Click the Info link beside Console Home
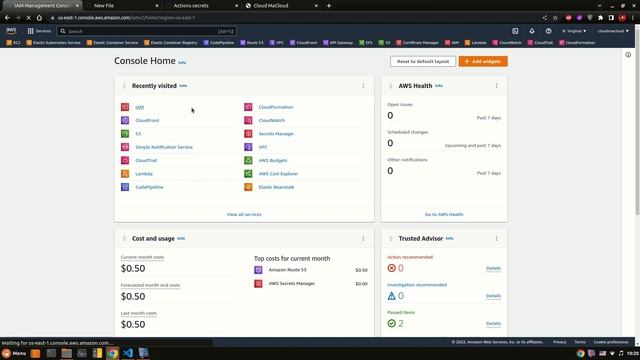 [x=182, y=62]
